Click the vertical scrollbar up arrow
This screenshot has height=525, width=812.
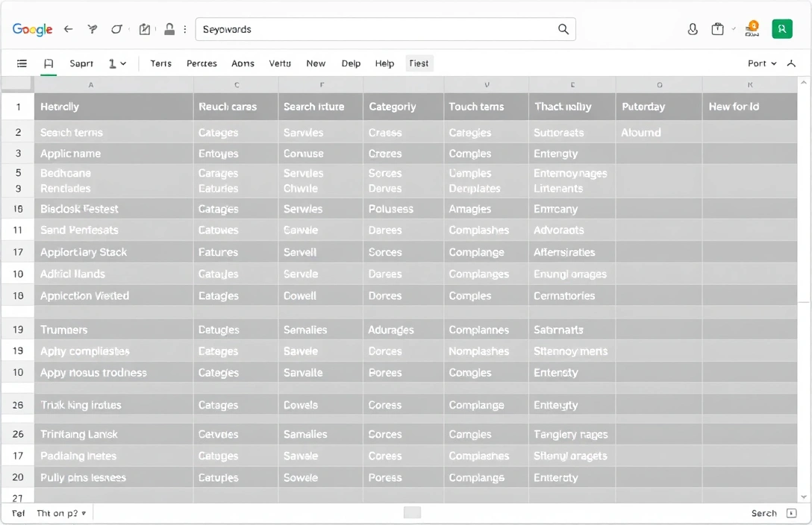tap(804, 83)
